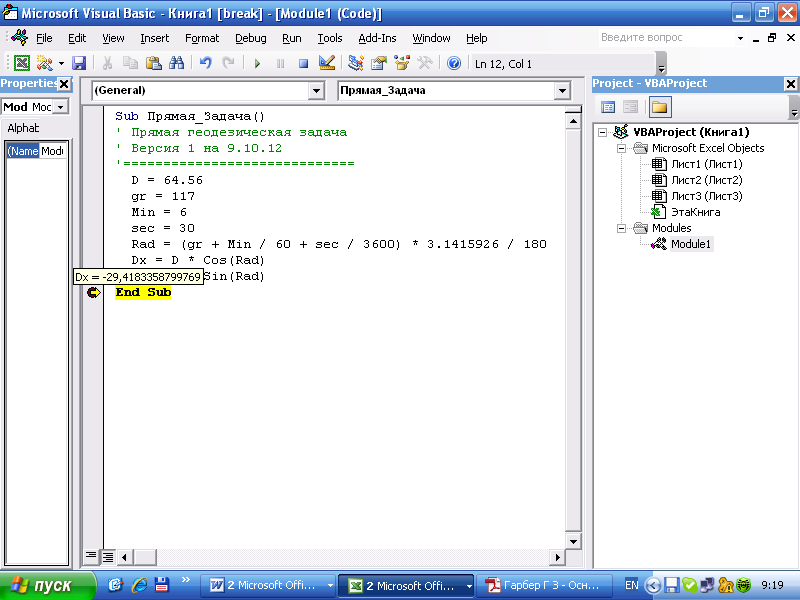Click the 'End Sub' highlighted line
This screenshot has width=800, height=600.
[x=143, y=292]
